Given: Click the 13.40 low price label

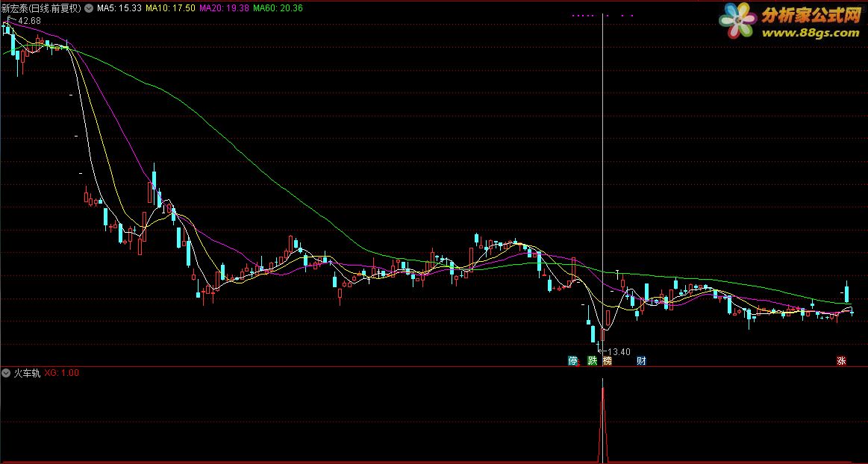Looking at the screenshot, I should tap(619, 352).
